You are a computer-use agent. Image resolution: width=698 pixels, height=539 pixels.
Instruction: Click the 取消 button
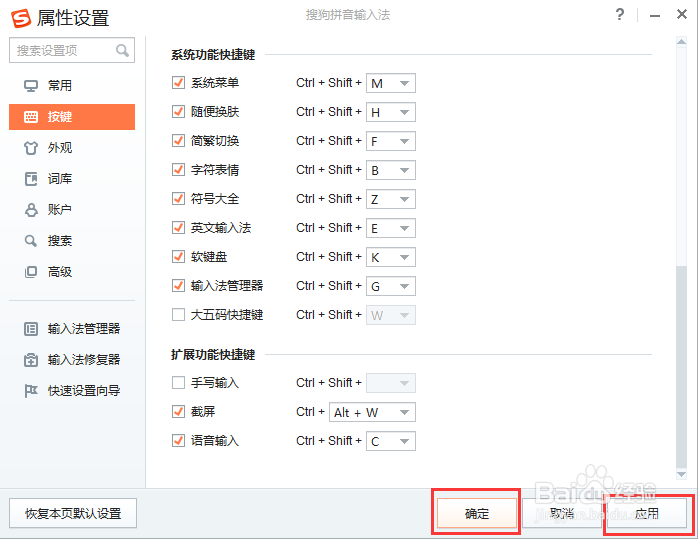tap(562, 513)
